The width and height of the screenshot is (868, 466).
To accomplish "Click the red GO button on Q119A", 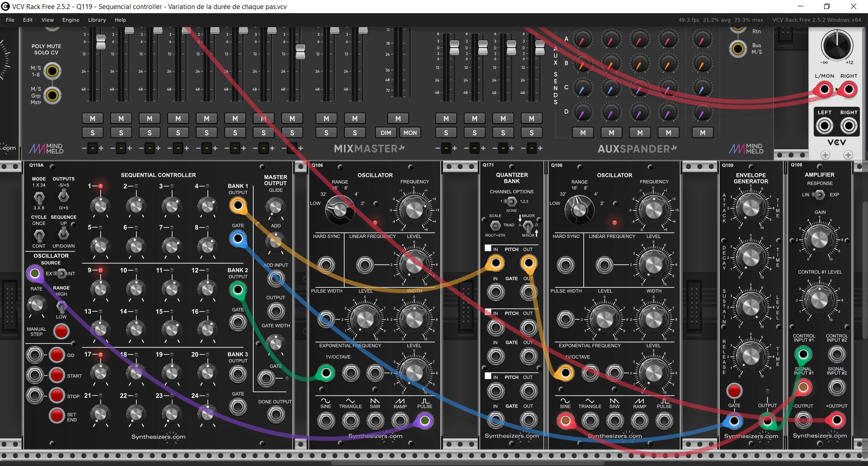I will (x=57, y=355).
